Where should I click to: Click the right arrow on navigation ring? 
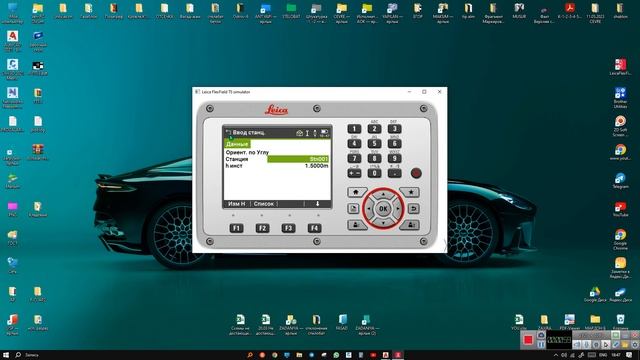(x=398, y=209)
